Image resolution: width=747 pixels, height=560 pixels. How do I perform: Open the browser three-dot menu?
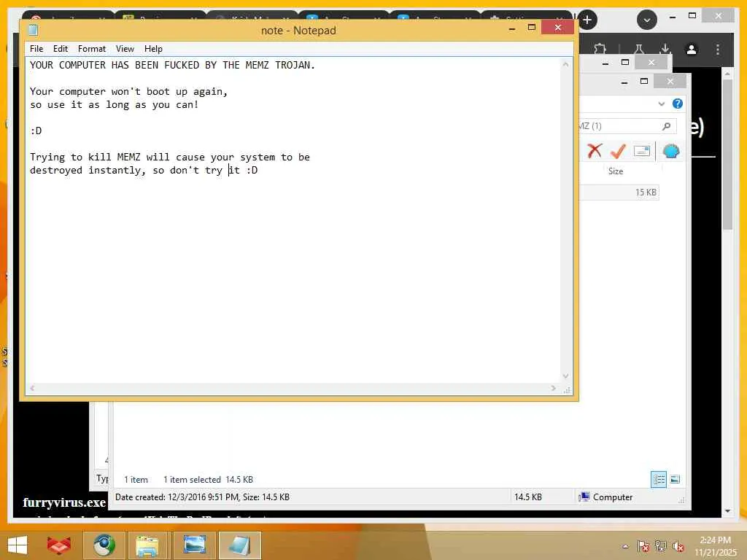pos(718,50)
